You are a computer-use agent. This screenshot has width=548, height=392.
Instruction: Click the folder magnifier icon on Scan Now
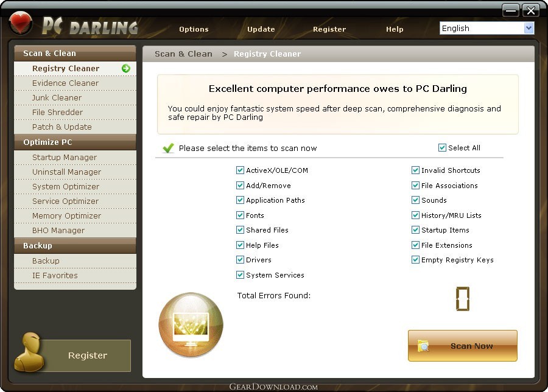pyautogui.click(x=423, y=346)
